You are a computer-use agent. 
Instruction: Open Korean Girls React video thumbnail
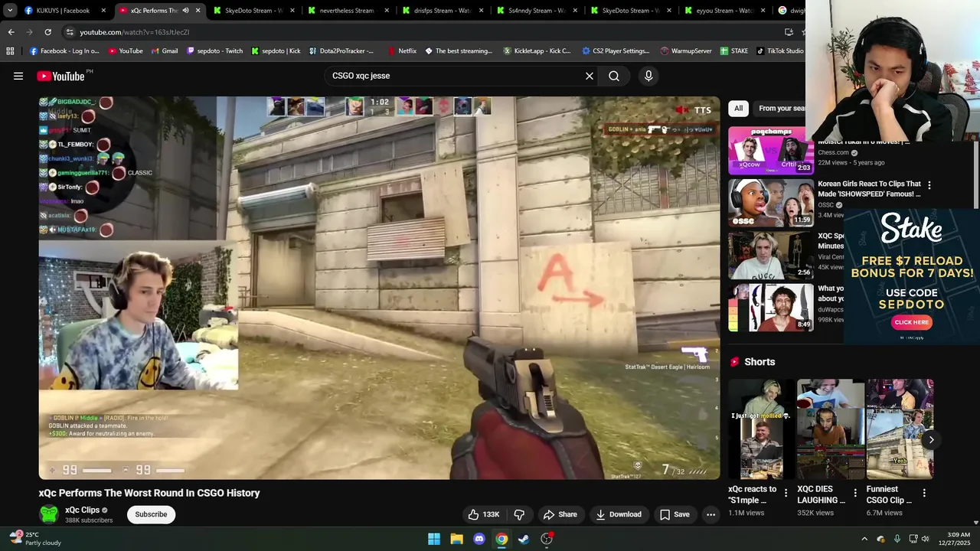770,203
